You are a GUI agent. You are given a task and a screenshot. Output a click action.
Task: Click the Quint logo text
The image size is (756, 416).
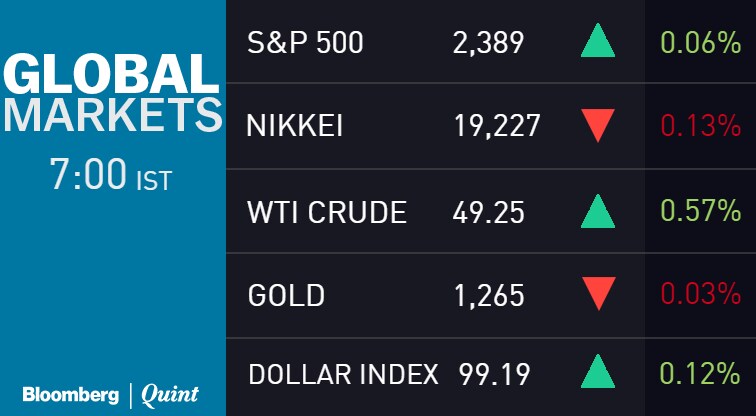tap(170, 394)
